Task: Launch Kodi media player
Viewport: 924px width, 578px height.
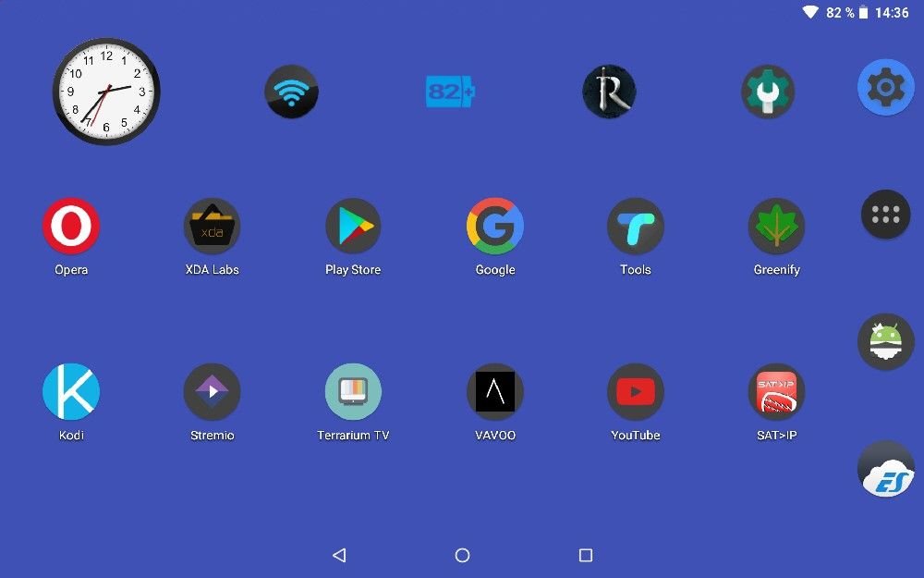Action: pyautogui.click(x=71, y=391)
